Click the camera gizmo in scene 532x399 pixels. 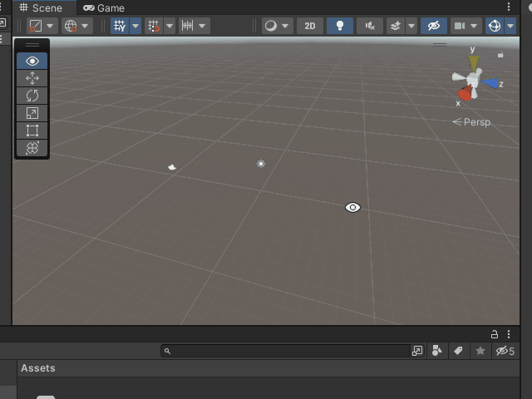pyautogui.click(x=172, y=167)
